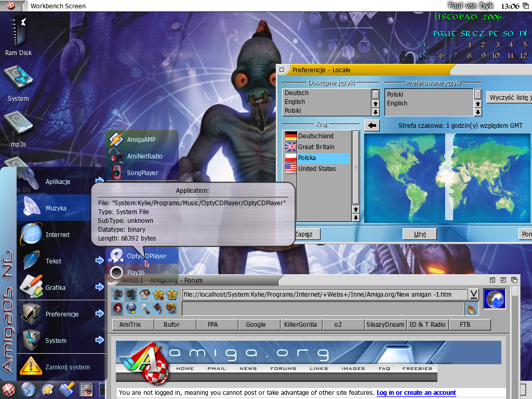Select English in the available languages list

click(x=327, y=102)
